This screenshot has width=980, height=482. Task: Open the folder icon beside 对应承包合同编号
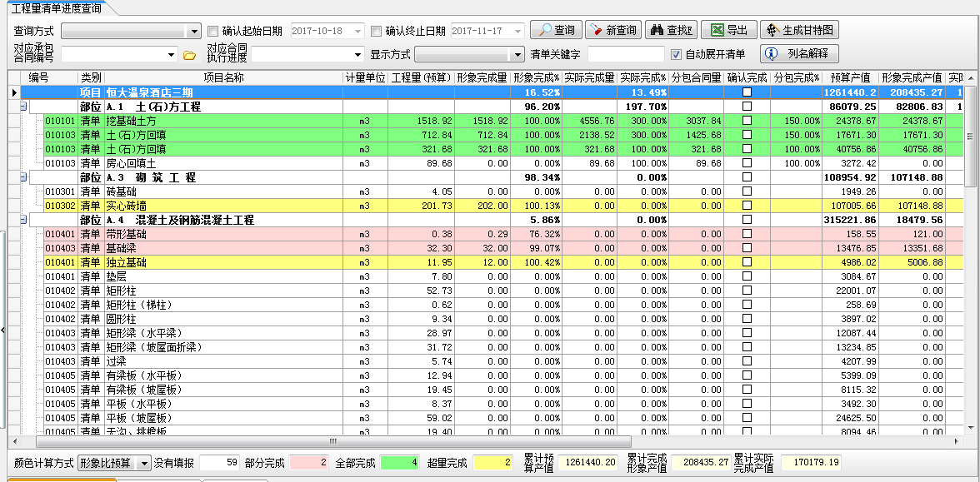tap(189, 55)
